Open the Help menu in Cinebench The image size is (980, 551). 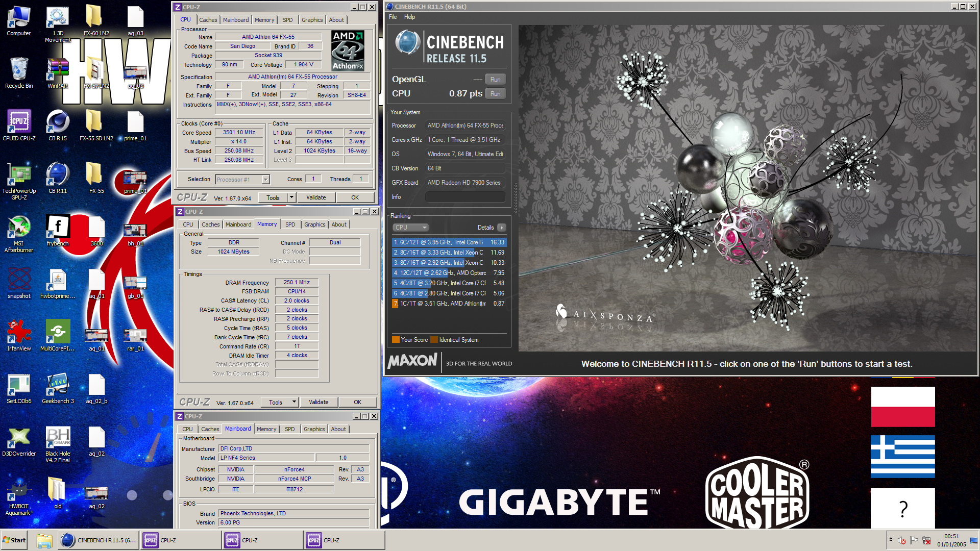[409, 17]
